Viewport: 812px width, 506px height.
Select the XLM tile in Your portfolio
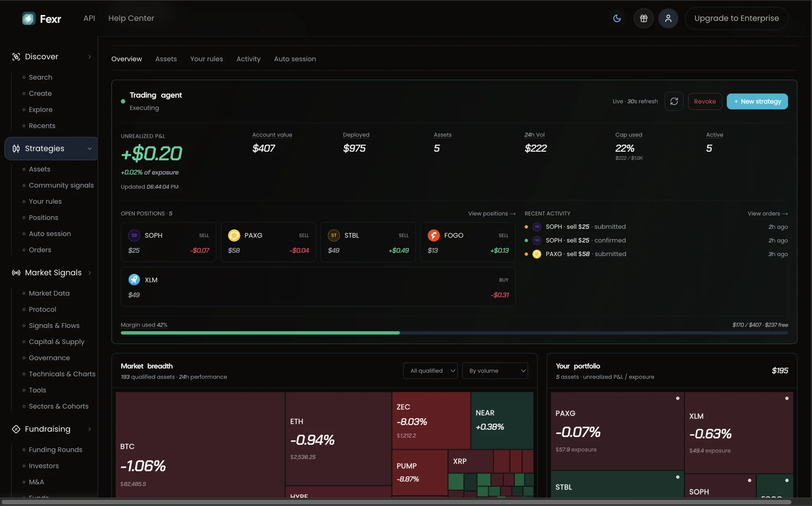click(739, 432)
